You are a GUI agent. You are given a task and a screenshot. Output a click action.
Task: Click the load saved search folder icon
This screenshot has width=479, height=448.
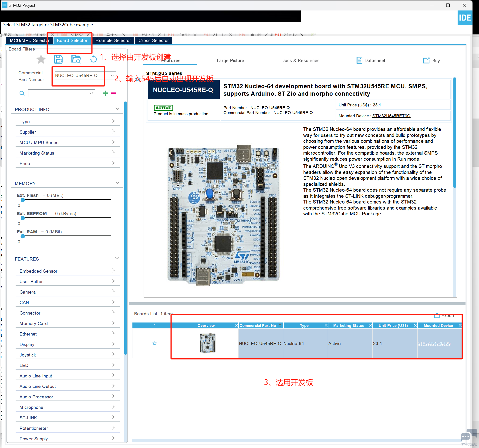coord(76,59)
